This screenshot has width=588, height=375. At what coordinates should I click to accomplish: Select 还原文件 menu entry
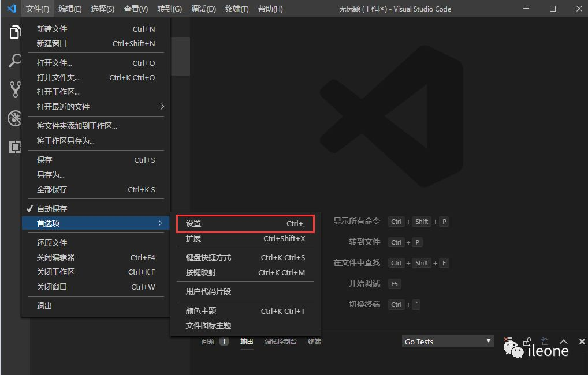coord(96,243)
